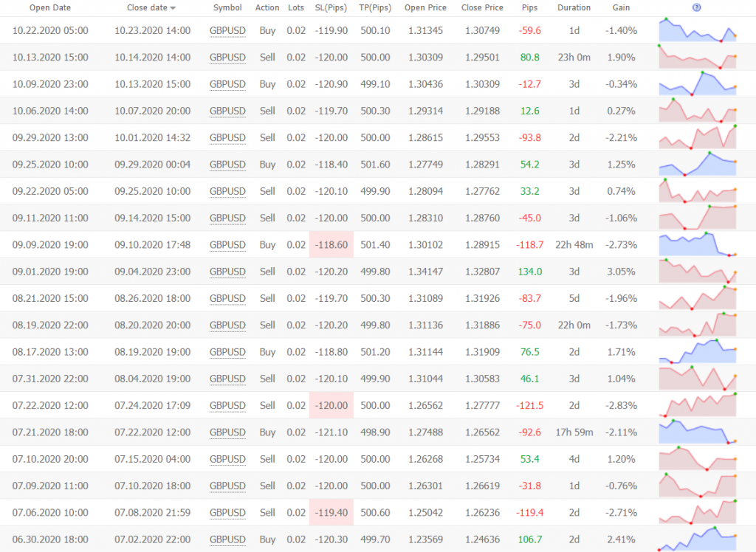The width and height of the screenshot is (756, 552).
Task: View mini chart of 09.01.2020 sell trade
Action: [697, 271]
